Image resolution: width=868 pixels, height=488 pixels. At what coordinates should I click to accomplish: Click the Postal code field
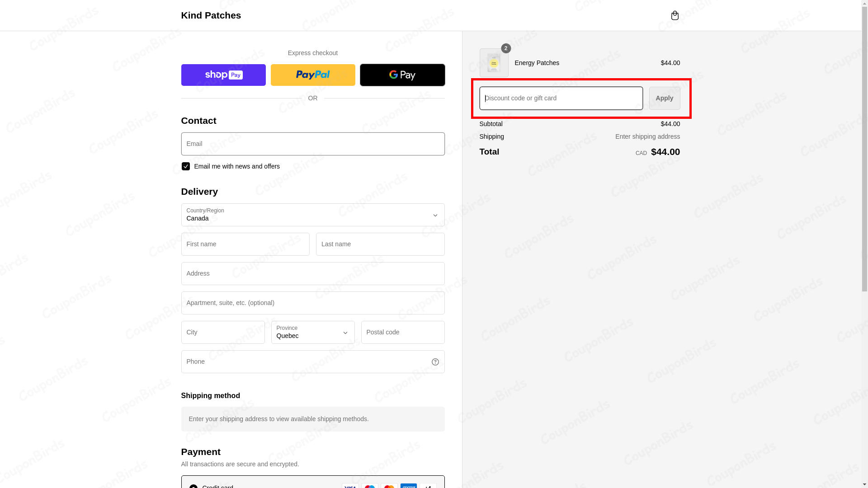[x=402, y=333]
